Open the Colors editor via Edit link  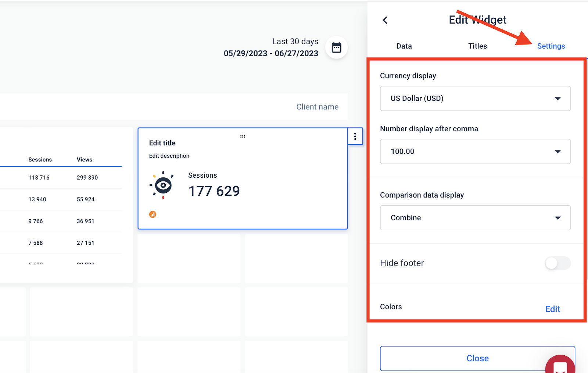(552, 309)
